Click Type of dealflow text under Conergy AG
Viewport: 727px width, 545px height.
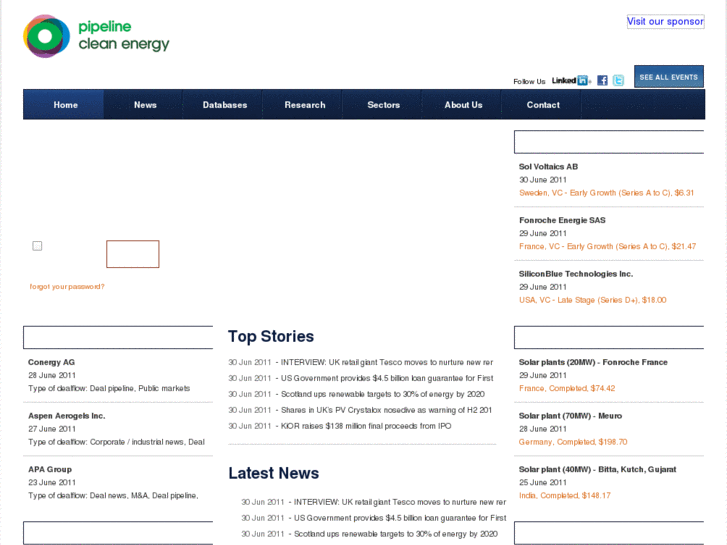(109, 388)
